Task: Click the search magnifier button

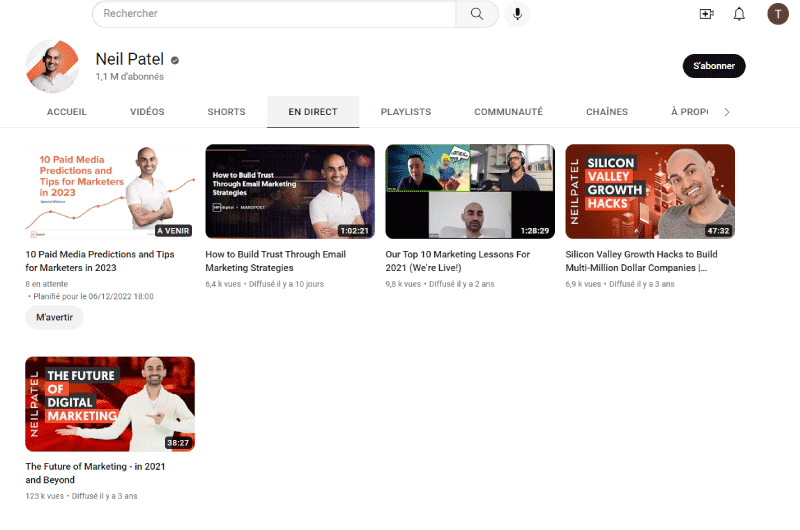Action: coord(477,14)
